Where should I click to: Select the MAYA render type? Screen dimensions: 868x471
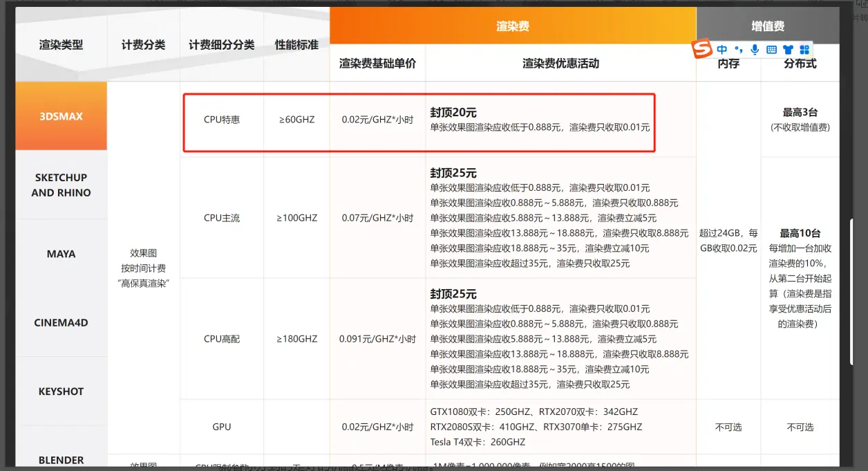pos(61,254)
